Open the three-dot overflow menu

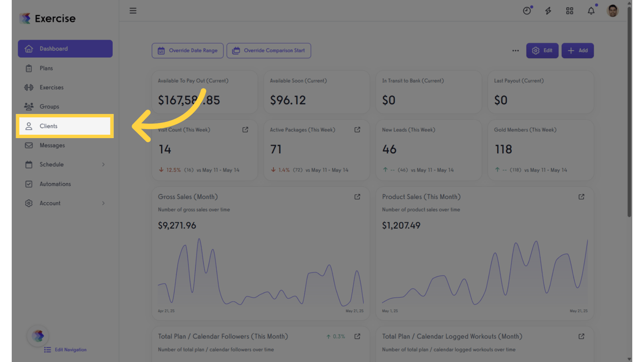pos(515,50)
